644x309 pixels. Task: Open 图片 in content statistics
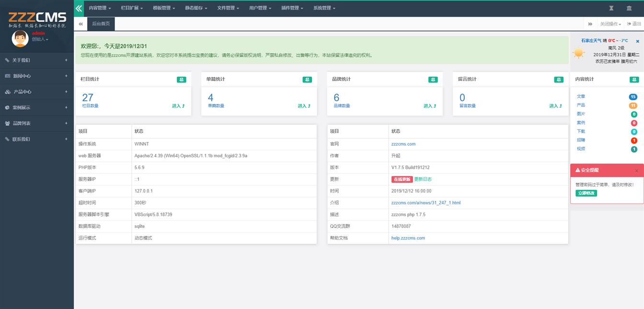coord(581,114)
